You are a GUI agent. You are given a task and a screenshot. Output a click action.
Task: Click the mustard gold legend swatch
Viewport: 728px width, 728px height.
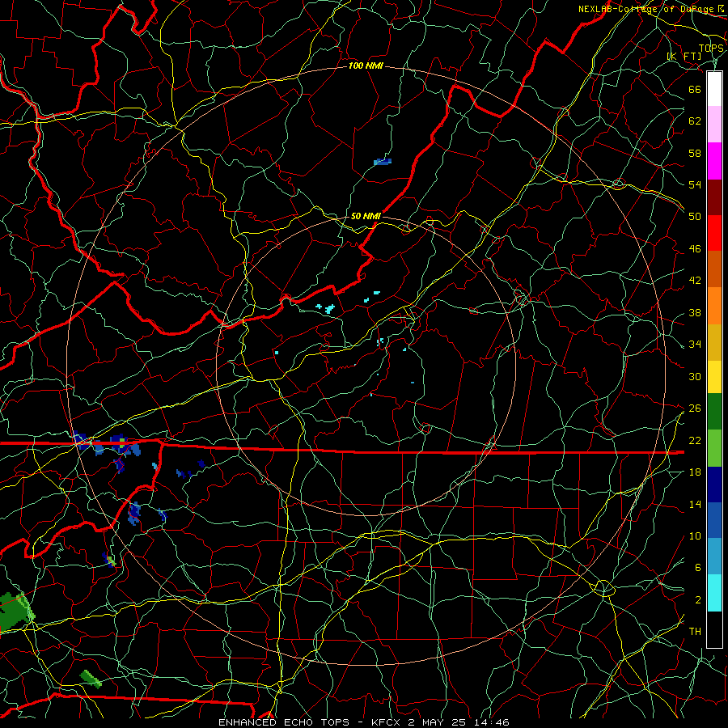click(714, 342)
